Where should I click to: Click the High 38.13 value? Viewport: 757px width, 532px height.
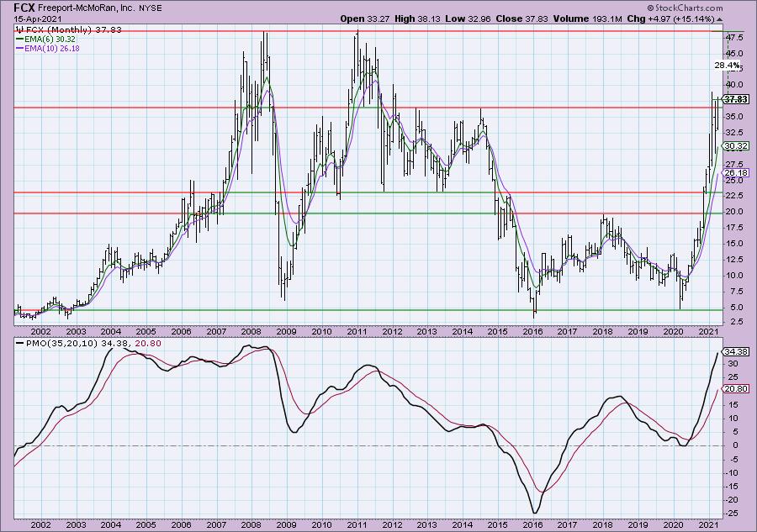pos(416,18)
